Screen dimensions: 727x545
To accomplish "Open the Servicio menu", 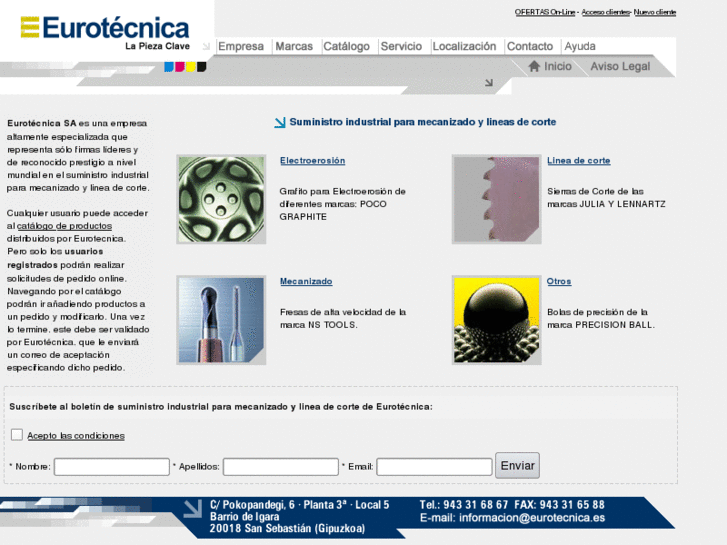I will [401, 46].
